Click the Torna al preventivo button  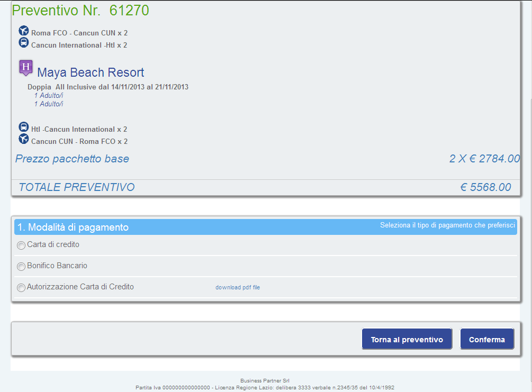point(407,339)
